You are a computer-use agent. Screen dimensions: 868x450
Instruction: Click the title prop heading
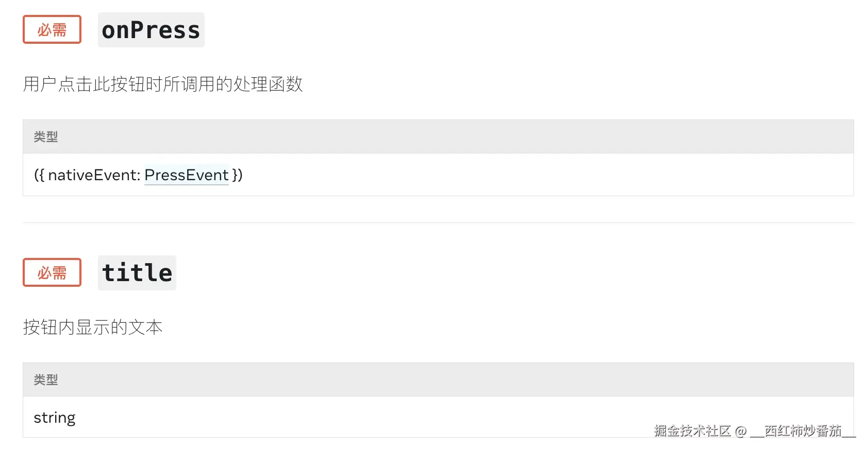click(x=137, y=273)
